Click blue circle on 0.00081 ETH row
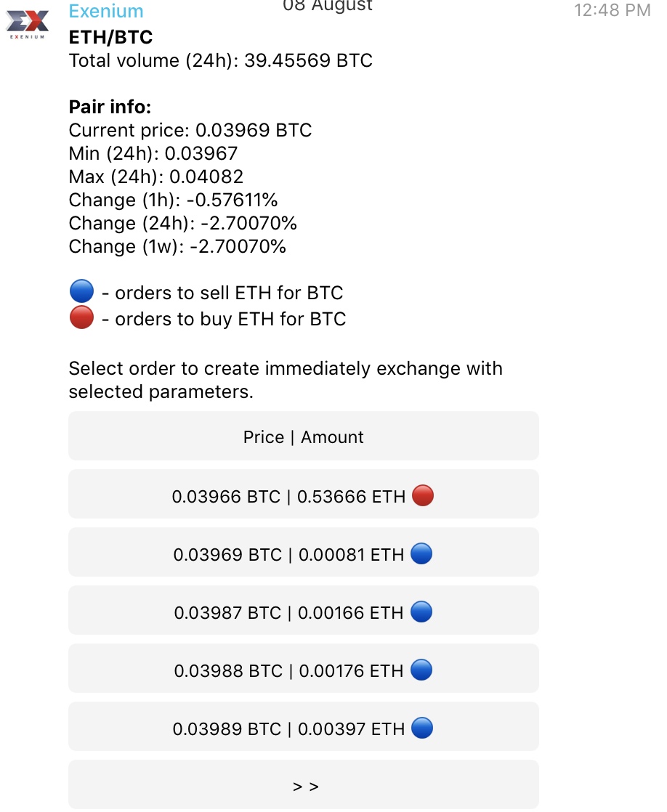This screenshot has width=667, height=812. point(421,553)
